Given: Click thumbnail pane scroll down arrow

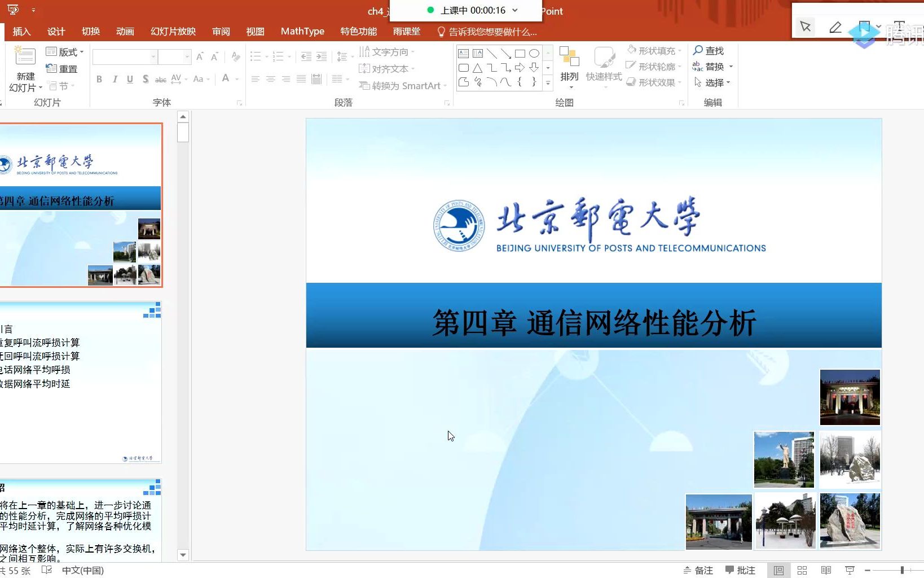Looking at the screenshot, I should pyautogui.click(x=183, y=555).
